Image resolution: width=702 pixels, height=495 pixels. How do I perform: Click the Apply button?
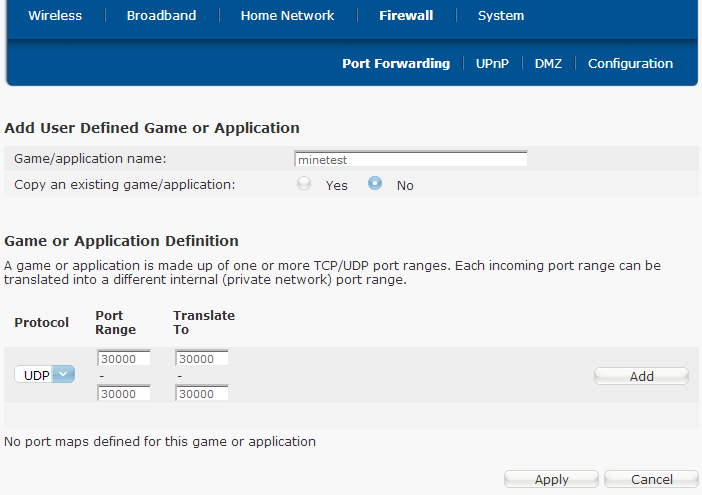click(551, 480)
